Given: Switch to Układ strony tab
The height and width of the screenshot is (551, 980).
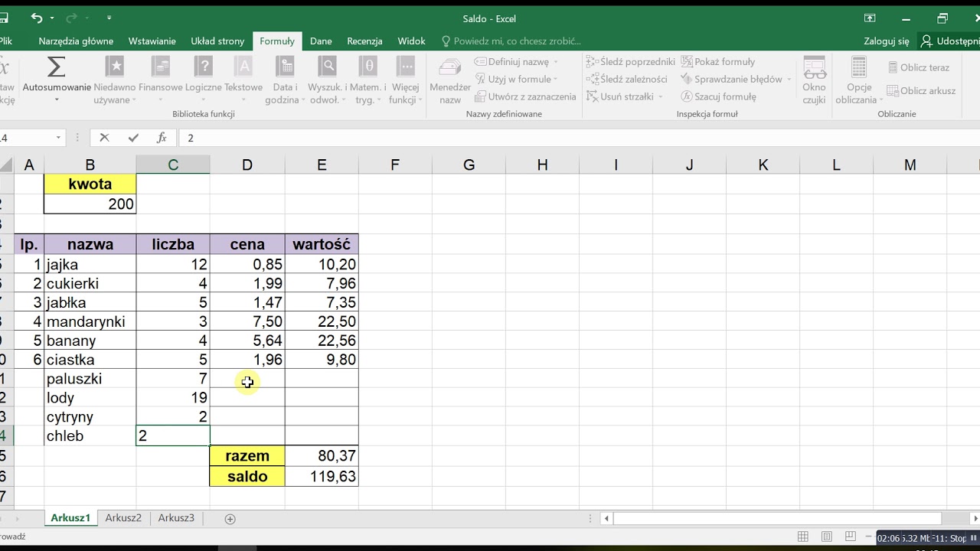Looking at the screenshot, I should tap(217, 41).
